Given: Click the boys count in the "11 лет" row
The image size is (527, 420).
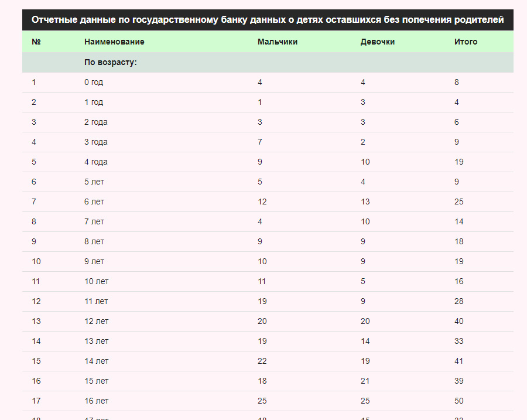Looking at the screenshot, I should click(x=262, y=301).
